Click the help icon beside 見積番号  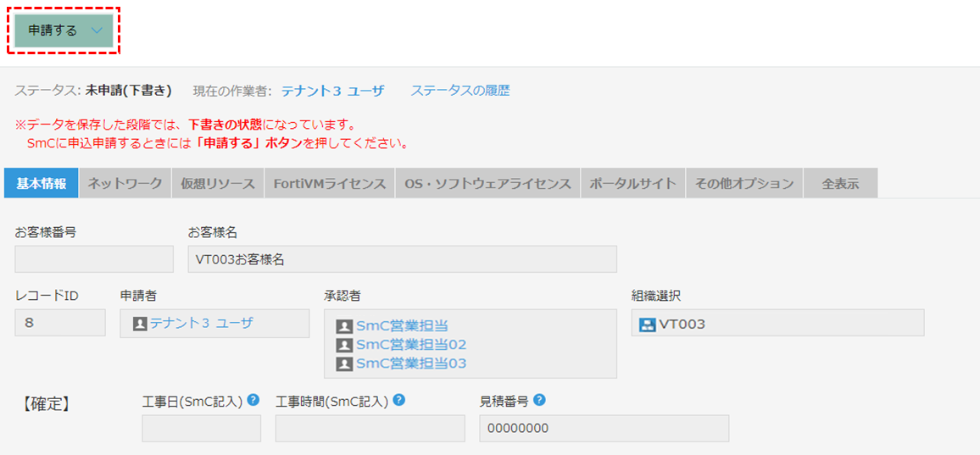[539, 400]
